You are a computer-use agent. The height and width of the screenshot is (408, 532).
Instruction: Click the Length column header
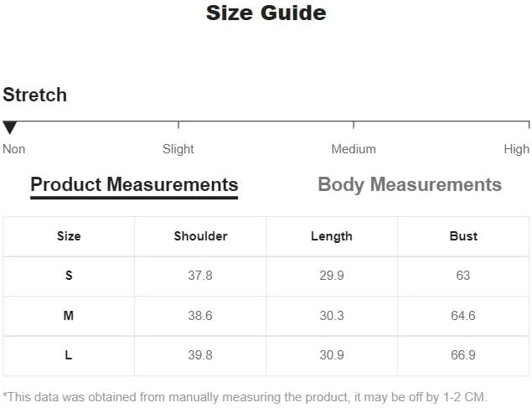point(332,236)
